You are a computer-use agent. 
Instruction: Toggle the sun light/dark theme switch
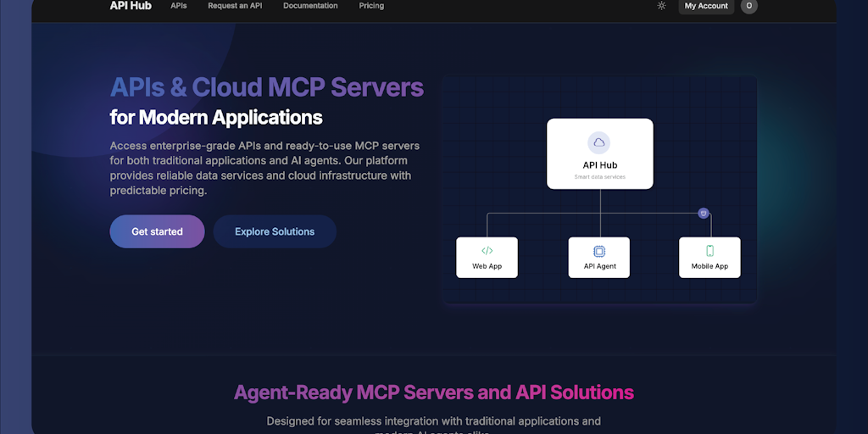661,6
